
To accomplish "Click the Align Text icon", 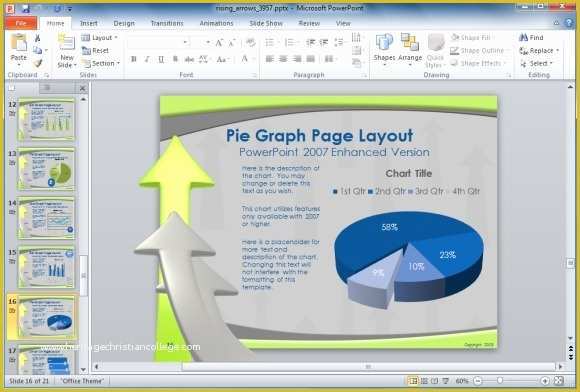I will coord(356,50).
